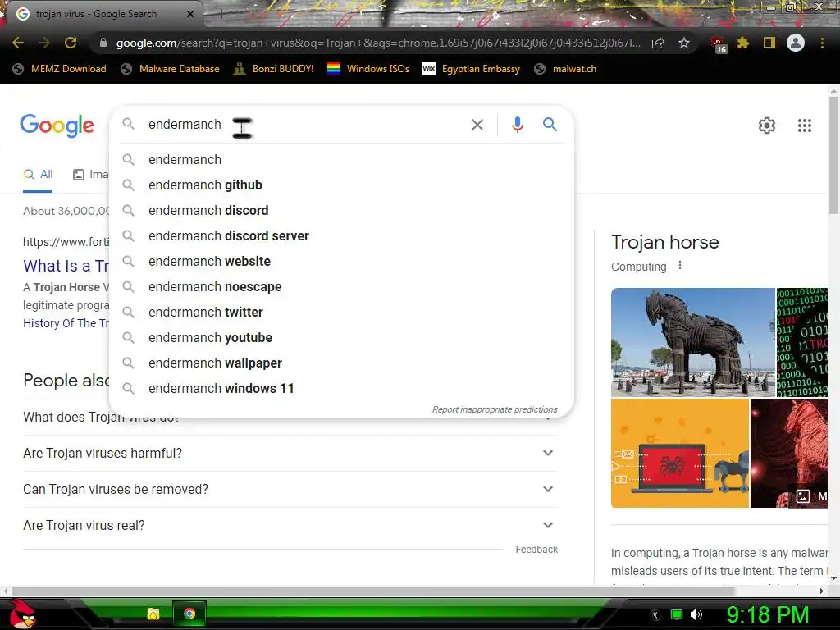Open the Google apps grid
This screenshot has height=630, width=840.
tap(804, 126)
